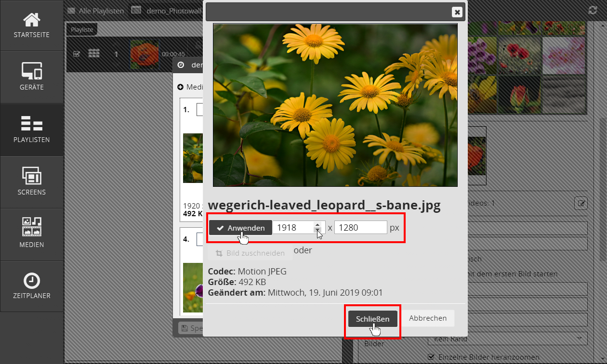Open the Zeitplaner scheduler
The width and height of the screenshot is (607, 364).
pos(32,286)
